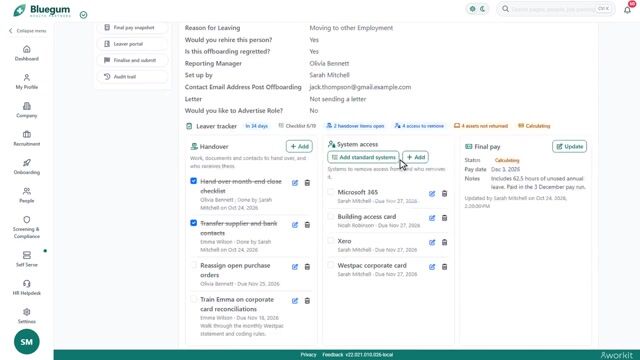640x360 pixels.
Task: Edit Westpac corporate card entry
Action: [432, 267]
